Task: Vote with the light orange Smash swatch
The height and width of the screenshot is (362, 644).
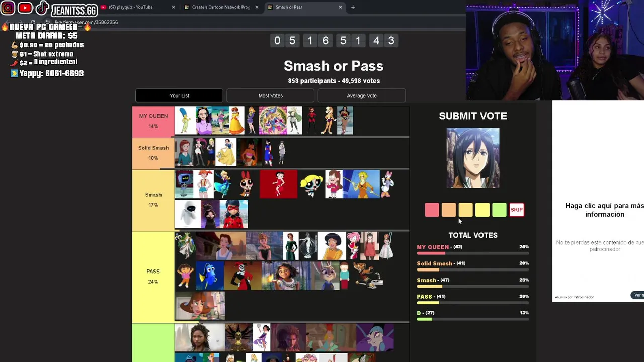Action: point(465,210)
